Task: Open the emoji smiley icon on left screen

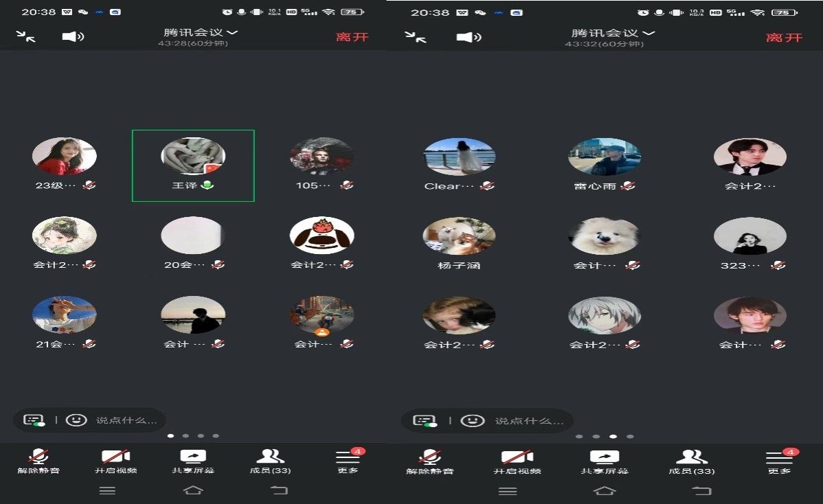Action: click(x=76, y=420)
